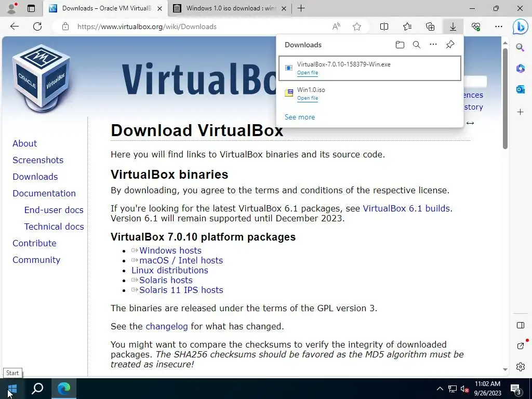
Task: Open the network tray icon
Action: [x=453, y=389]
